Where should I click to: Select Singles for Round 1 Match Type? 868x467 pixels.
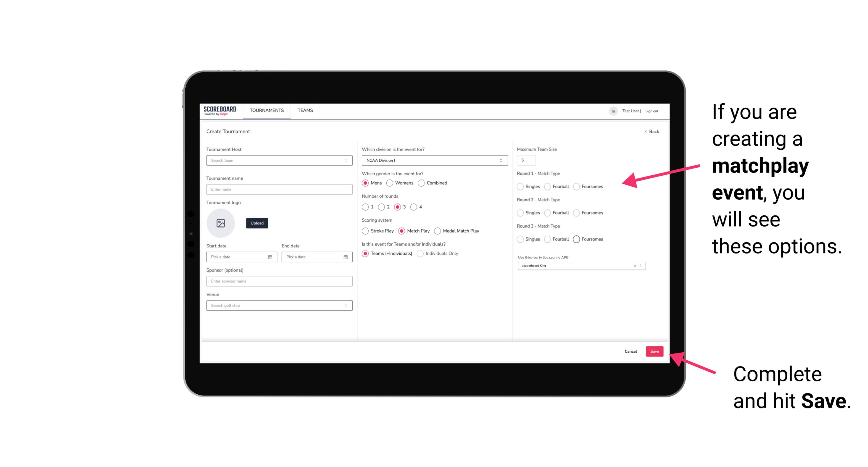520,186
